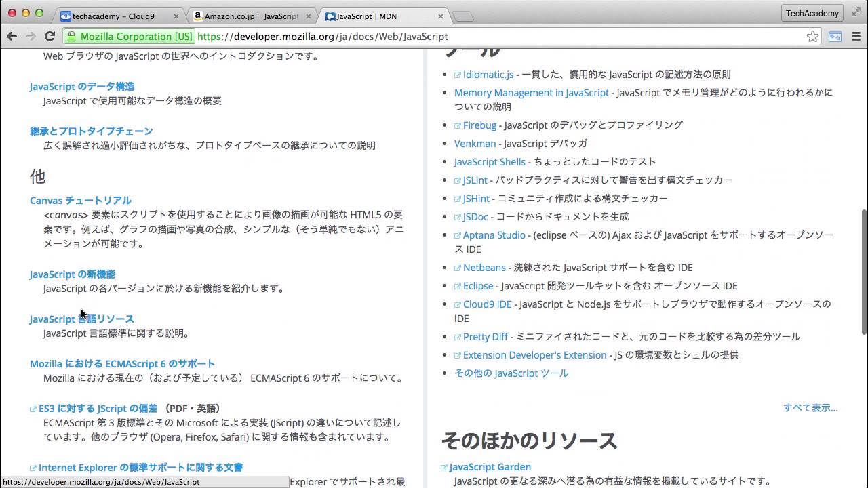Open the JavaScript の新機能 link
868x488 pixels.
[73, 274]
